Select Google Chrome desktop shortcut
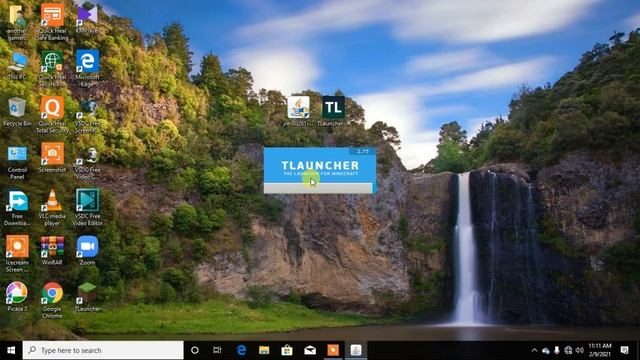640x360 pixels. (x=52, y=300)
